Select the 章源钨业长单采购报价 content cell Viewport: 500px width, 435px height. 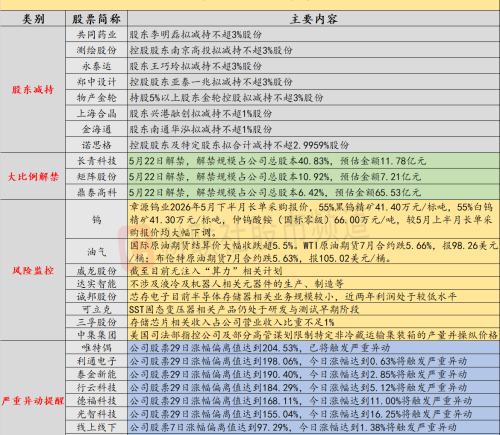pos(314,219)
